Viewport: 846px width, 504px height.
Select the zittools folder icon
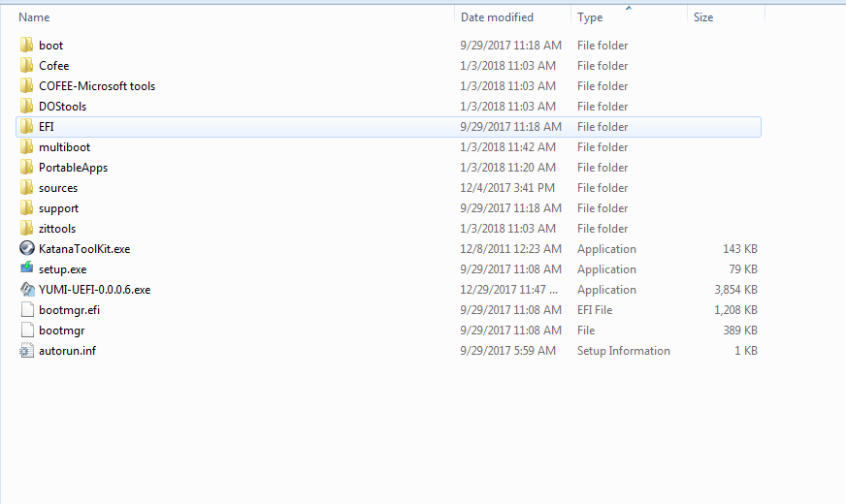[x=26, y=228]
